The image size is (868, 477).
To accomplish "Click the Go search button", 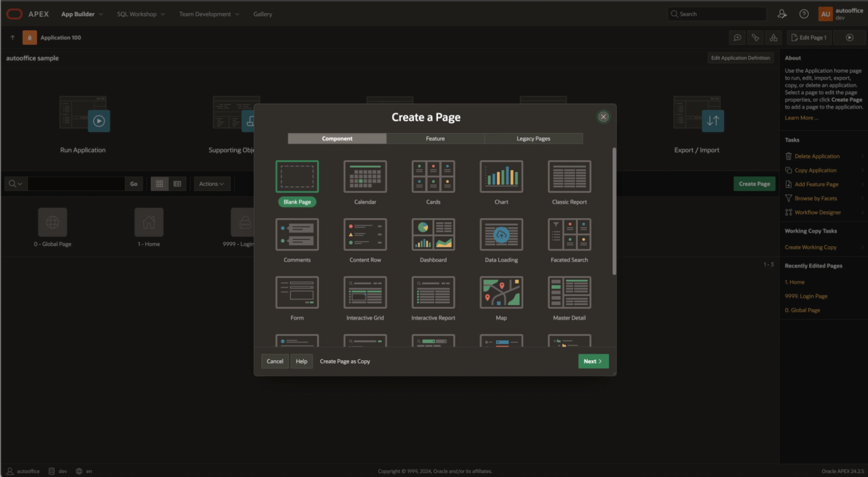I will 134,184.
